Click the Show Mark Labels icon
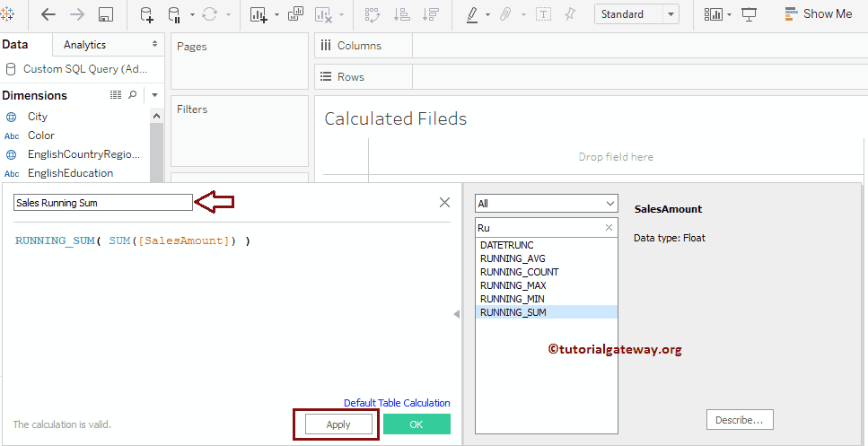Viewport: 868px width, 446px height. coord(544,15)
